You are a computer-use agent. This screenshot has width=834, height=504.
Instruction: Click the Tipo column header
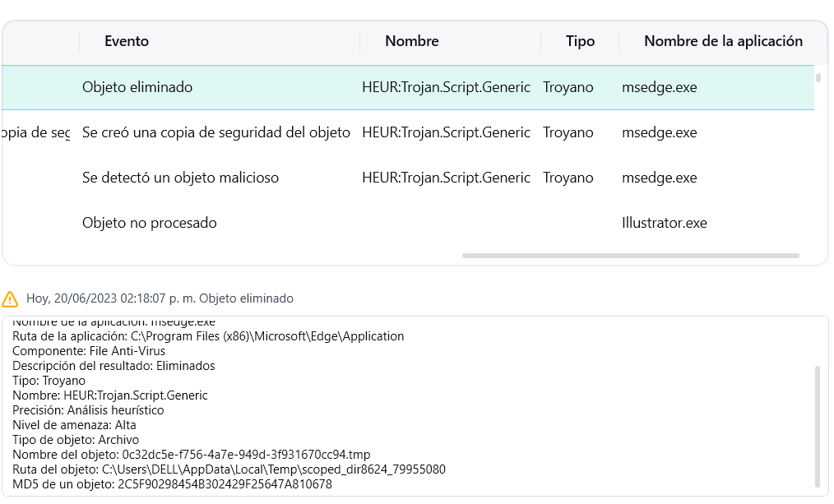pyautogui.click(x=580, y=41)
